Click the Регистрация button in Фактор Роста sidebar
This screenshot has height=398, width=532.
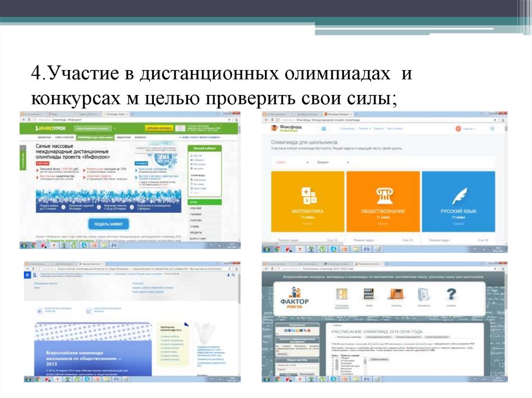[x=308, y=374]
